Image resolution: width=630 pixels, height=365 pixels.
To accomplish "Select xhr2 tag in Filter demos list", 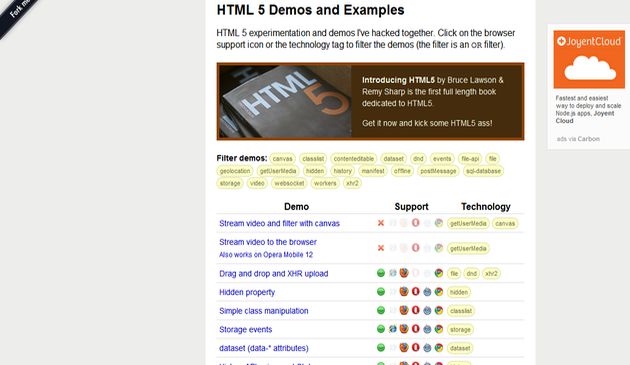I will click(352, 183).
